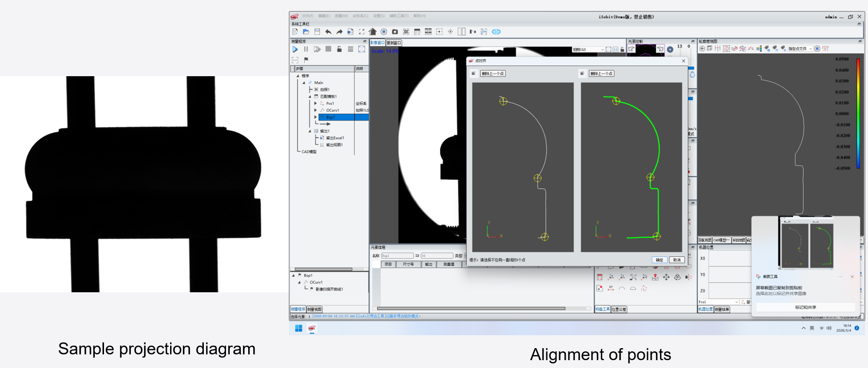
Task: Expand the Bsp1 node in program tree
Action: tap(316, 117)
